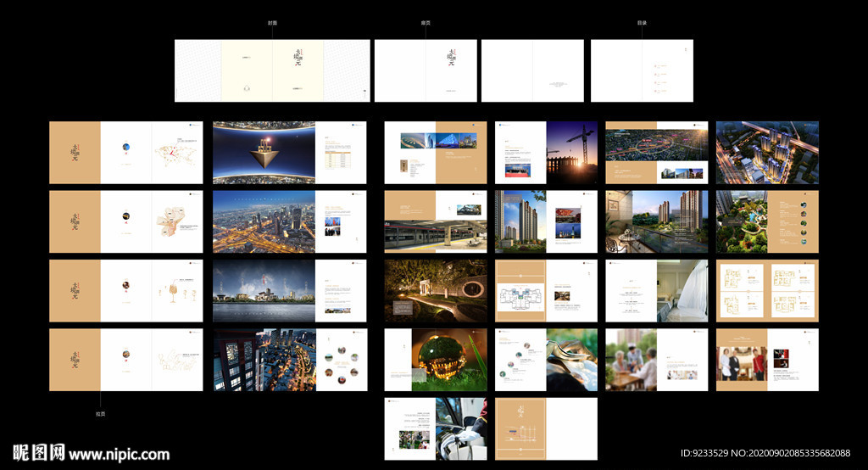Open the construction crane sunset spread
This screenshot has height=470, width=868.
point(546,153)
